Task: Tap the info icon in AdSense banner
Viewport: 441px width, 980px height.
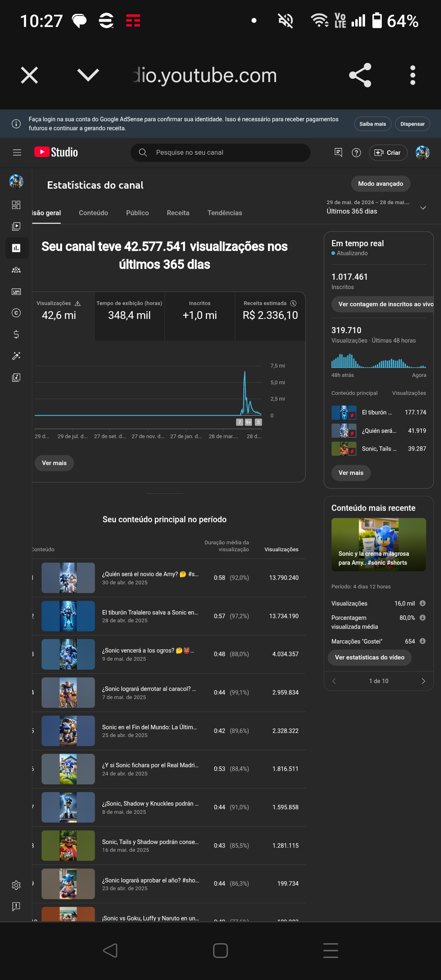Action: pyautogui.click(x=16, y=124)
